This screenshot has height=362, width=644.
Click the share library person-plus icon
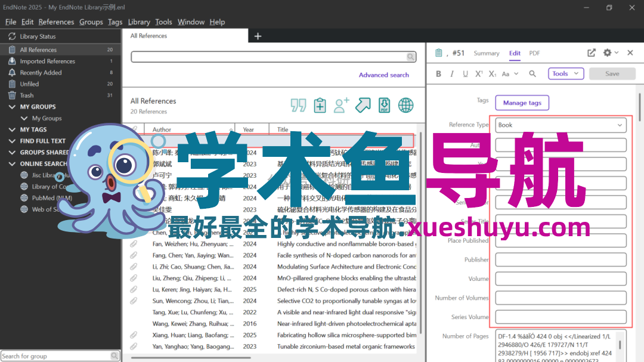pyautogui.click(x=341, y=105)
